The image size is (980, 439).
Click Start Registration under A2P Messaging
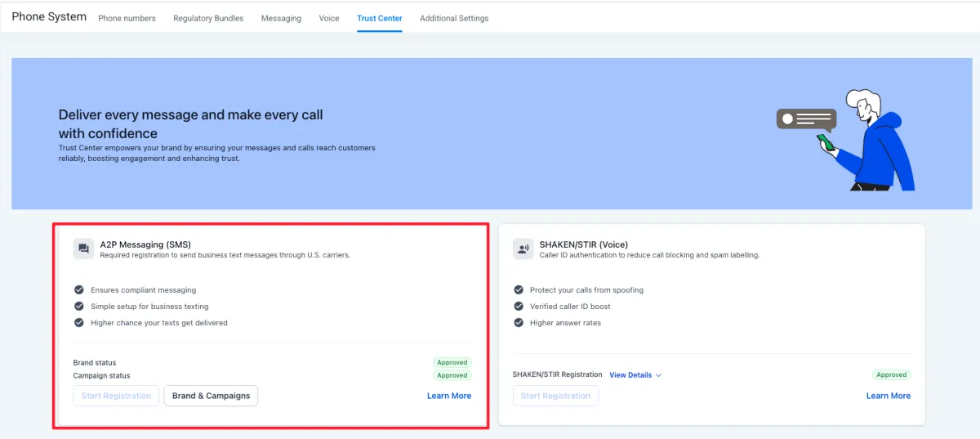coord(116,396)
